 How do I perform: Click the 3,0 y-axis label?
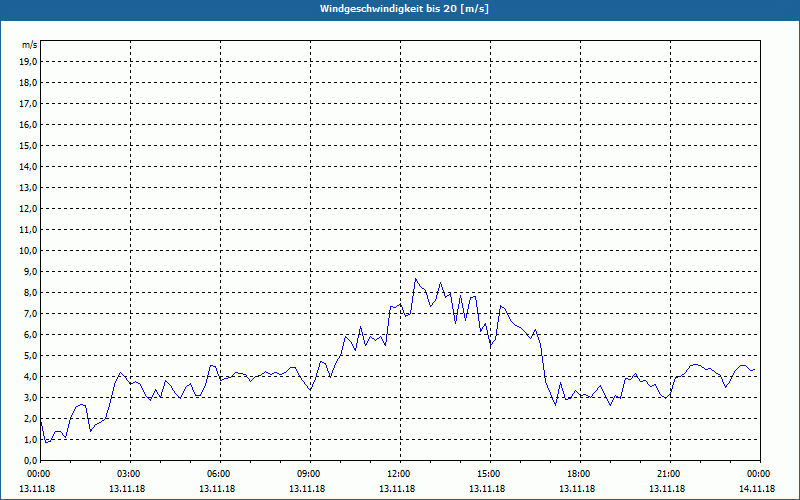[x=30, y=397]
